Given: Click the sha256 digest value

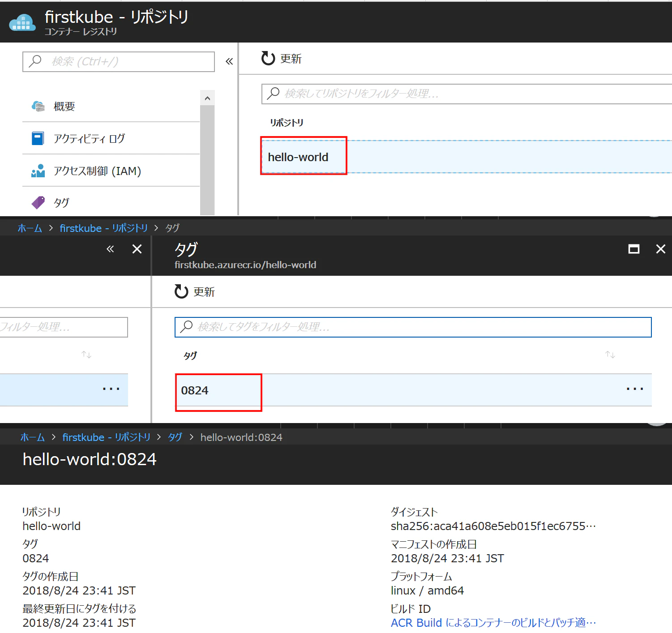Looking at the screenshot, I should [x=493, y=526].
